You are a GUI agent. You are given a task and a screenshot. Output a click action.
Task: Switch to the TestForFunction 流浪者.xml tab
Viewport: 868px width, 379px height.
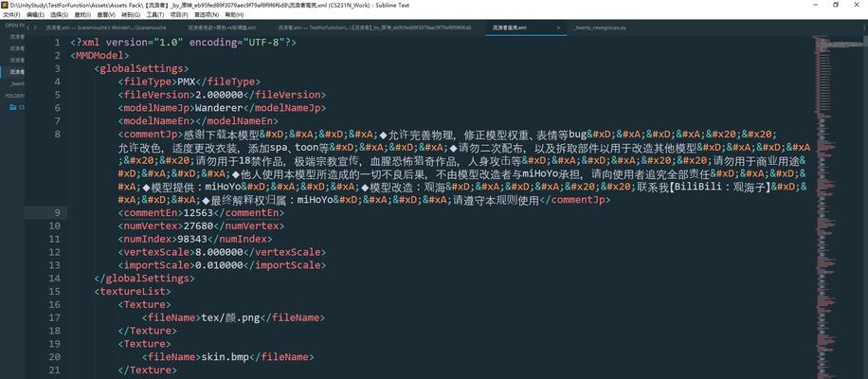tap(374, 27)
